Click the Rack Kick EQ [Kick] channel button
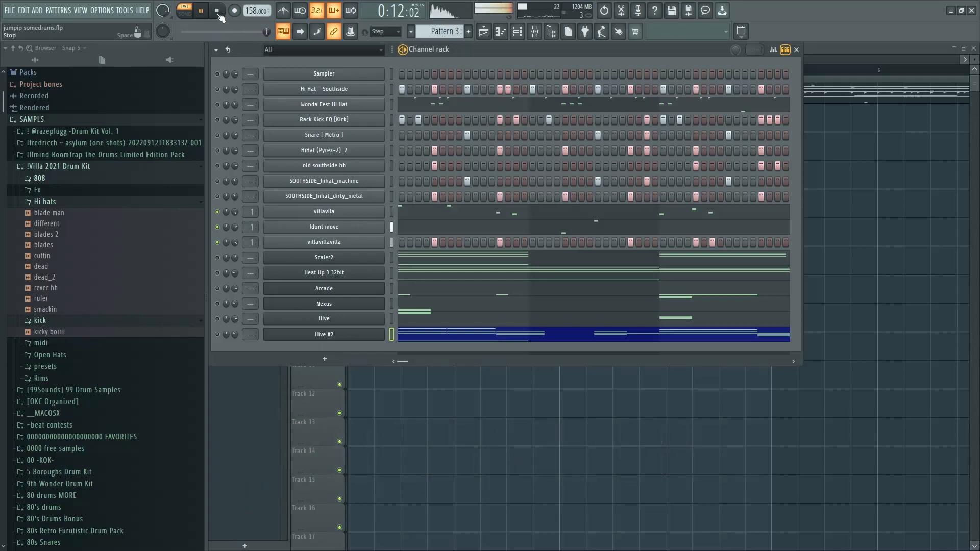The width and height of the screenshot is (980, 551). 324,119
